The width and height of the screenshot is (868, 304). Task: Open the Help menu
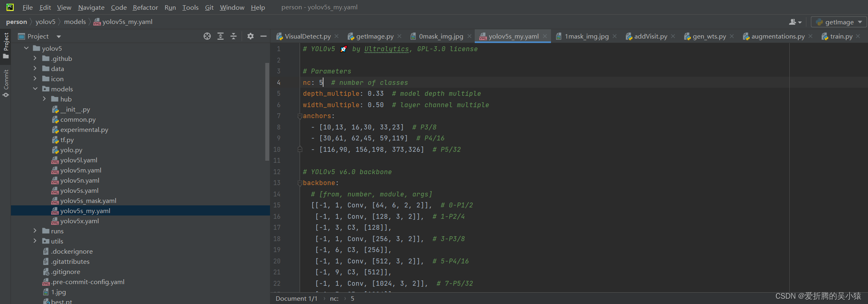coord(258,7)
